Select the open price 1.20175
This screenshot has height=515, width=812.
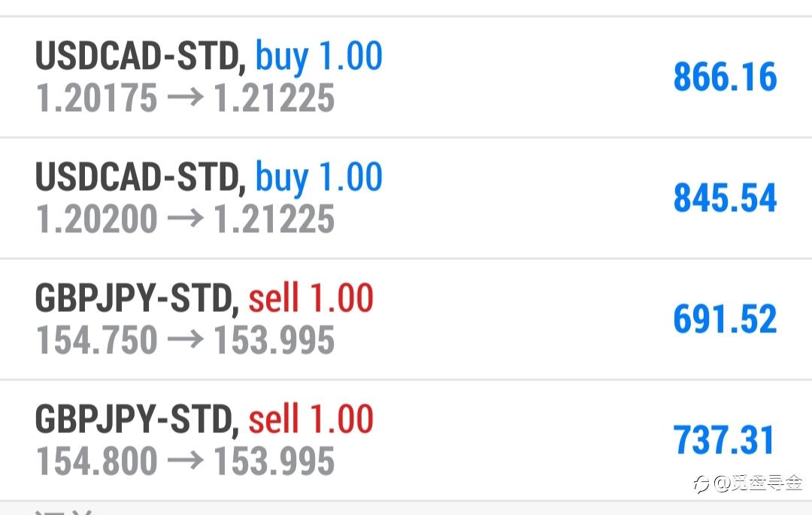coord(97,97)
